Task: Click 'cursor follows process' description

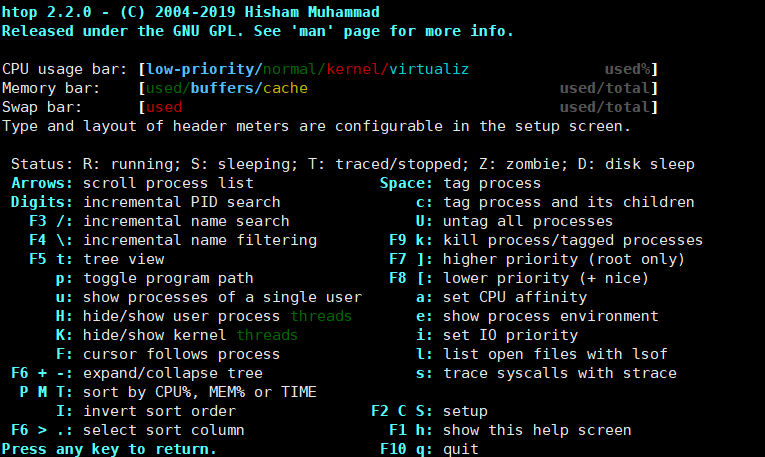Action: 181,355
